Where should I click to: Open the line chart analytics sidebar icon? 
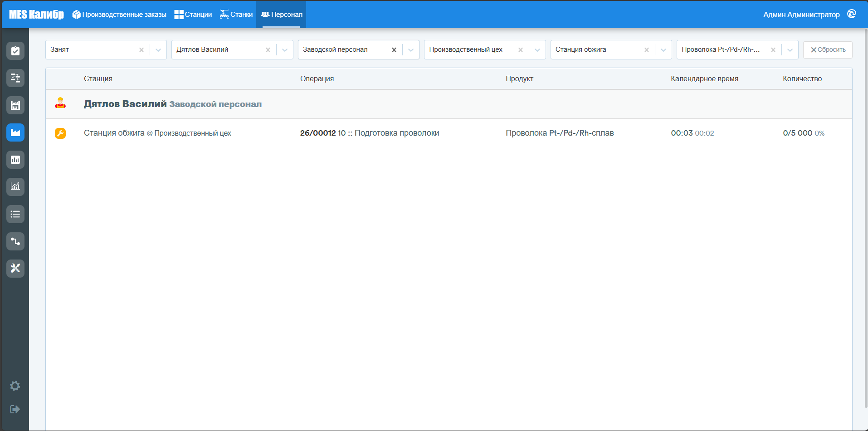(x=15, y=186)
